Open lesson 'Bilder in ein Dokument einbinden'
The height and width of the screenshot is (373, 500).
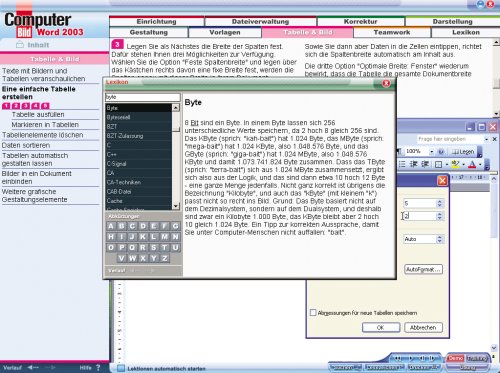tap(37, 177)
